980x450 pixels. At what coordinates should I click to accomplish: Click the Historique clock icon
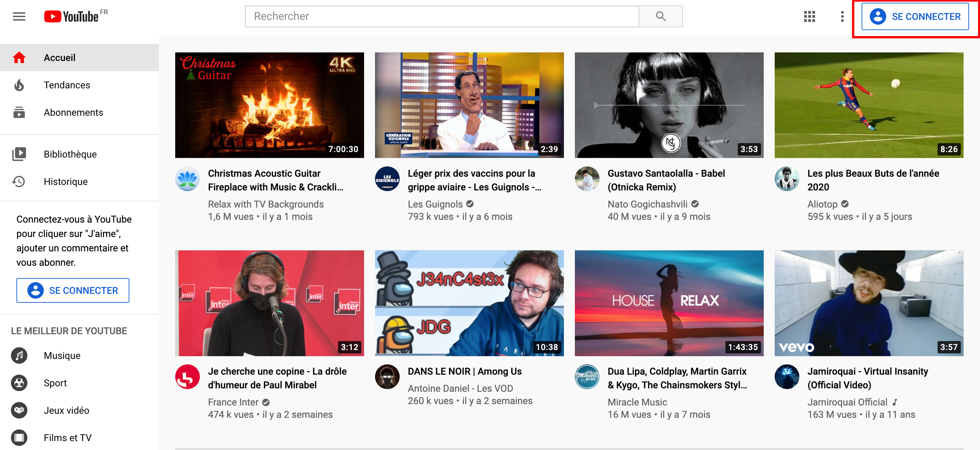19,182
